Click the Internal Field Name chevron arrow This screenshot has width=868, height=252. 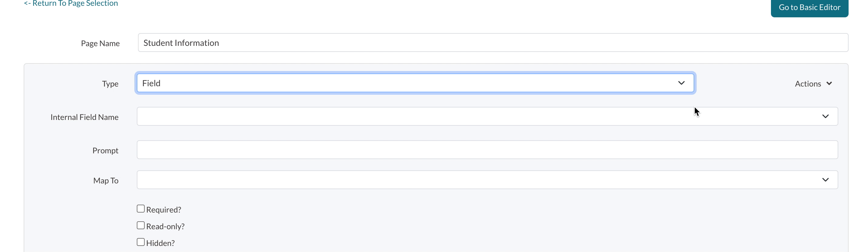(825, 116)
